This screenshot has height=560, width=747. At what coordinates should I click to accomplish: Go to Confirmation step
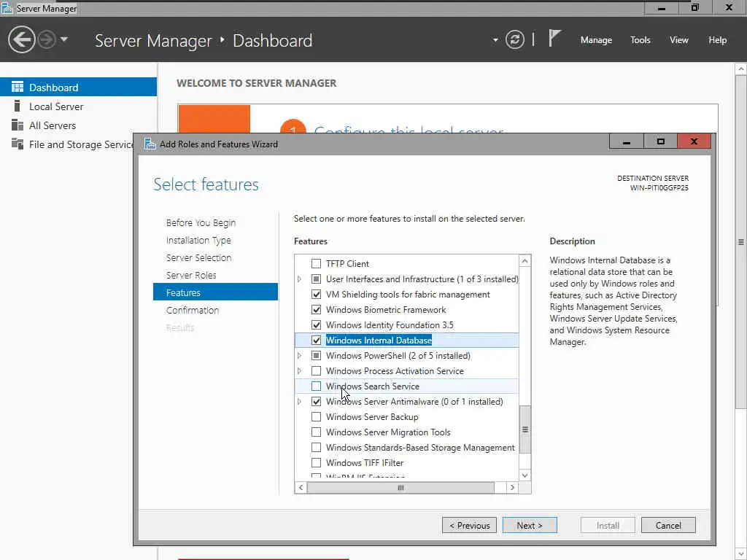tap(193, 310)
